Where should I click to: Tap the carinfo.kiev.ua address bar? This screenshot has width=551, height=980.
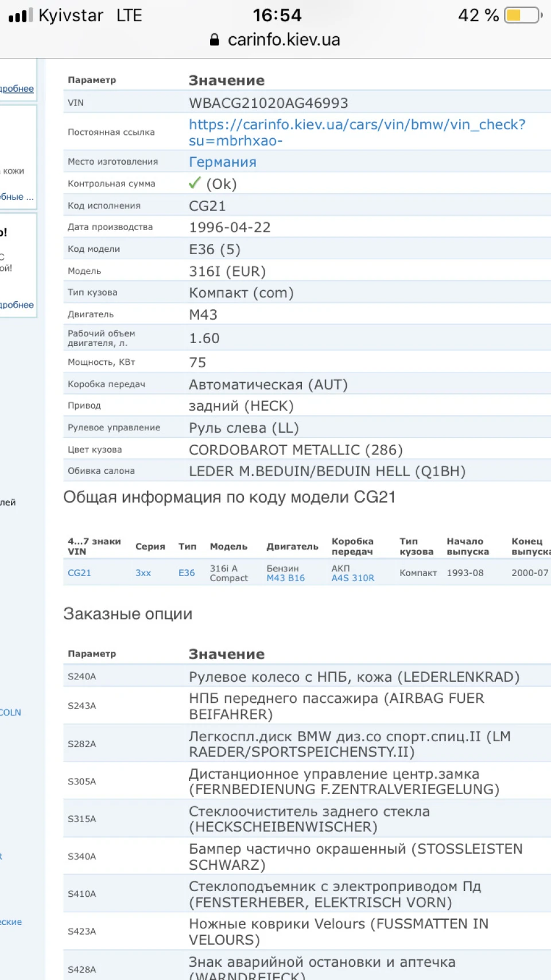click(x=275, y=40)
